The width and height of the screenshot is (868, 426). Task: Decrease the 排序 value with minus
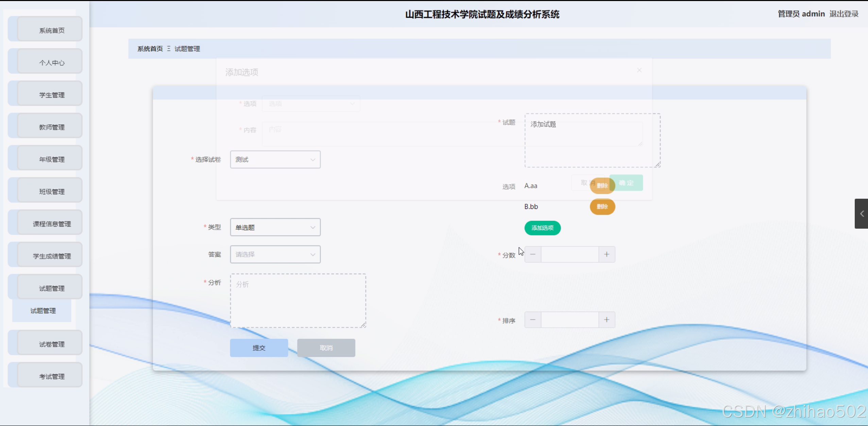(x=533, y=320)
